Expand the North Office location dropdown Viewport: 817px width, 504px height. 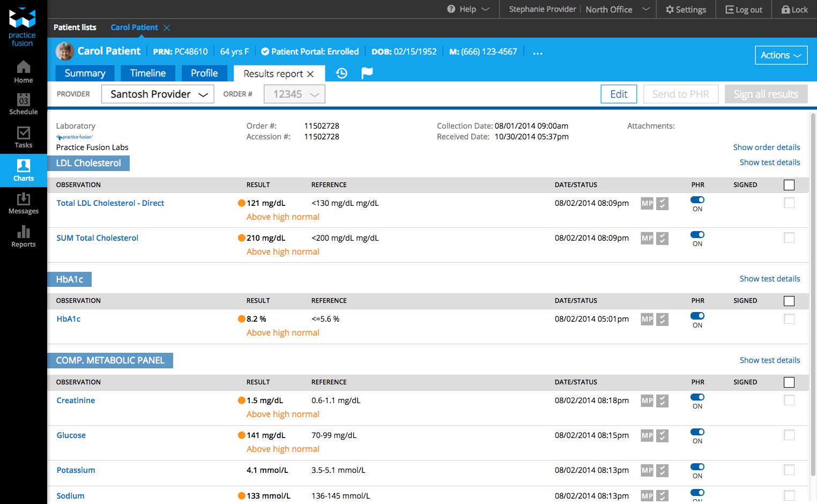(x=618, y=10)
